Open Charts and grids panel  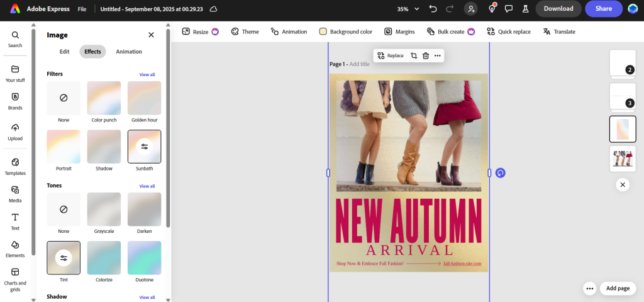[15, 280]
